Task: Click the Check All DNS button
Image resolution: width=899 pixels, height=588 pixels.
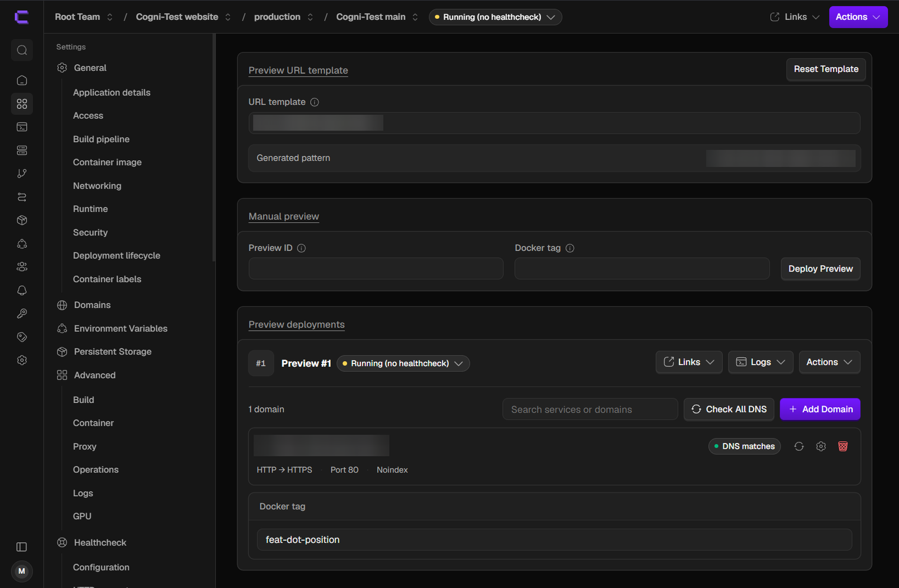Action: (x=729, y=409)
